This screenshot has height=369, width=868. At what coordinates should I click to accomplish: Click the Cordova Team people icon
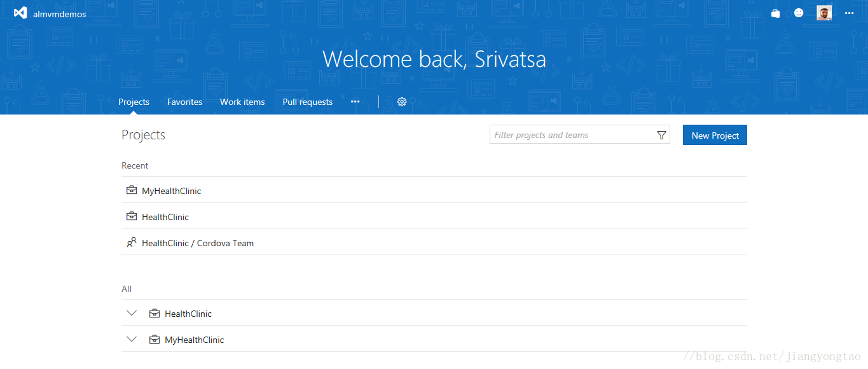pos(132,242)
